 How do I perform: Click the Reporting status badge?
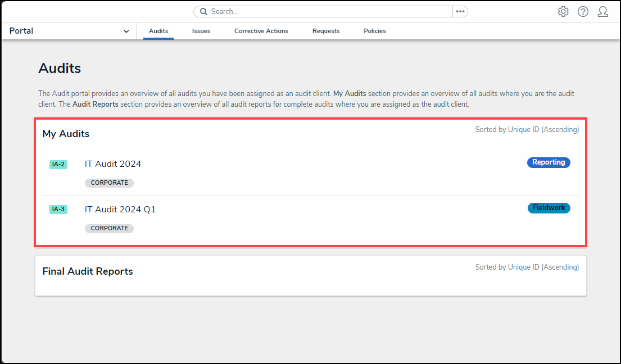point(549,162)
